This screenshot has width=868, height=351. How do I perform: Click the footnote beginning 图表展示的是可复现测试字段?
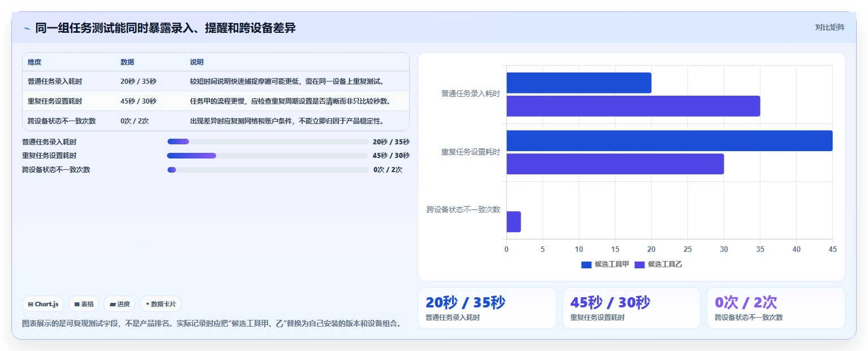tap(212, 324)
